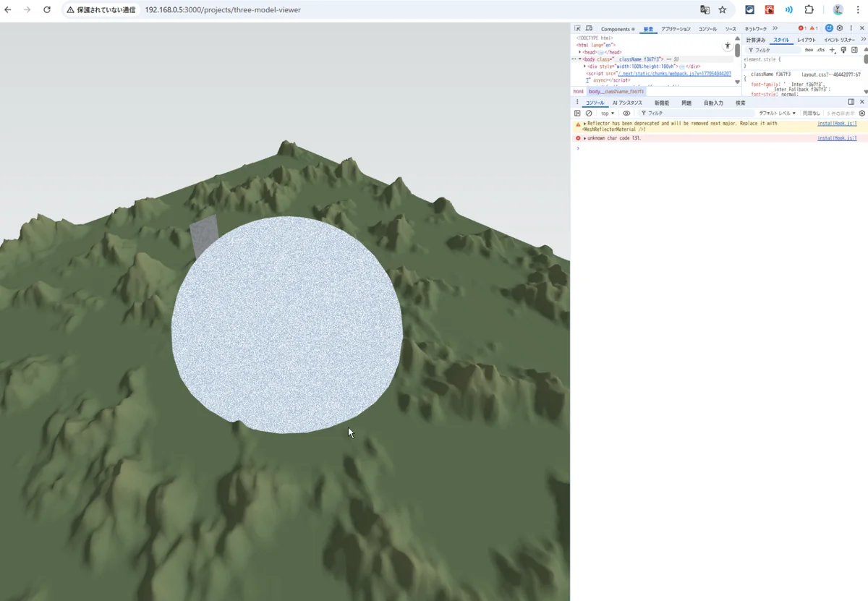Show the console sidebar panel icon
Image resolution: width=868 pixels, height=601 pixels.
[x=577, y=114]
